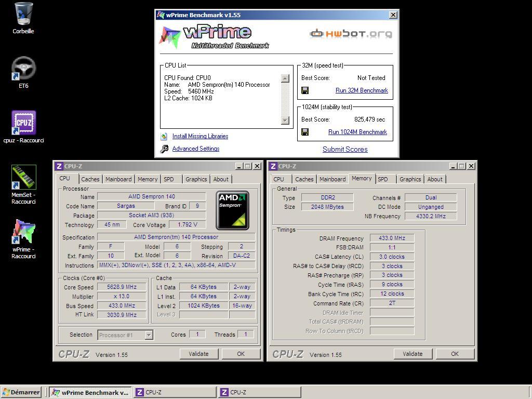Click OK in the left CPU-Z window
The width and height of the screenshot is (532, 399).
[x=241, y=354]
